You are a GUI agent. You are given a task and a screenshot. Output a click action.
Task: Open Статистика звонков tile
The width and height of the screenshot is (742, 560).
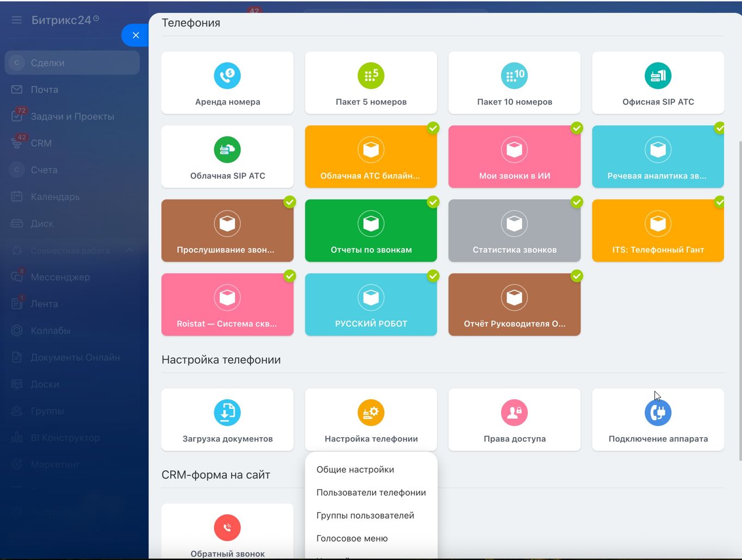514,231
